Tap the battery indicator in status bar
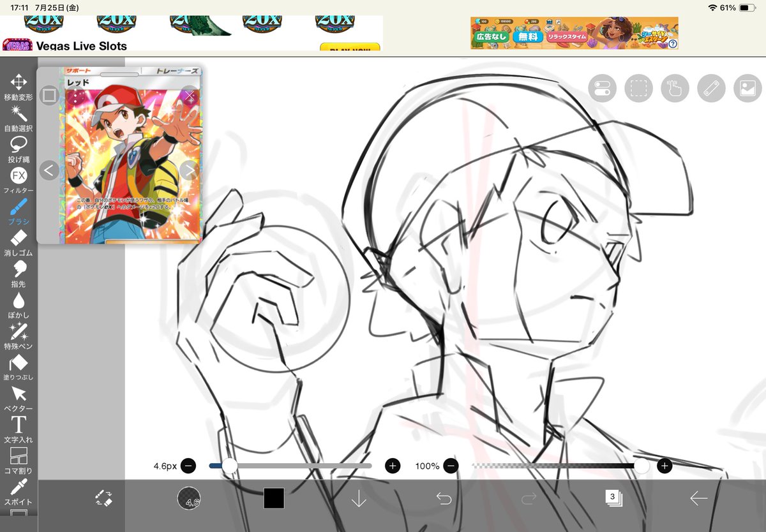 pos(747,8)
